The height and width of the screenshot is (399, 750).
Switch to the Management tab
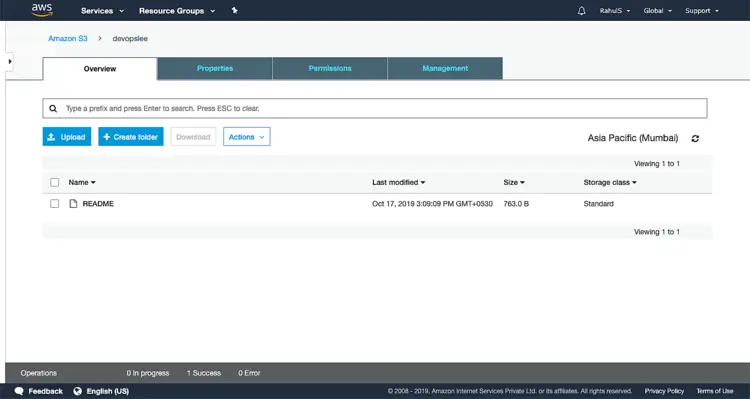445,68
